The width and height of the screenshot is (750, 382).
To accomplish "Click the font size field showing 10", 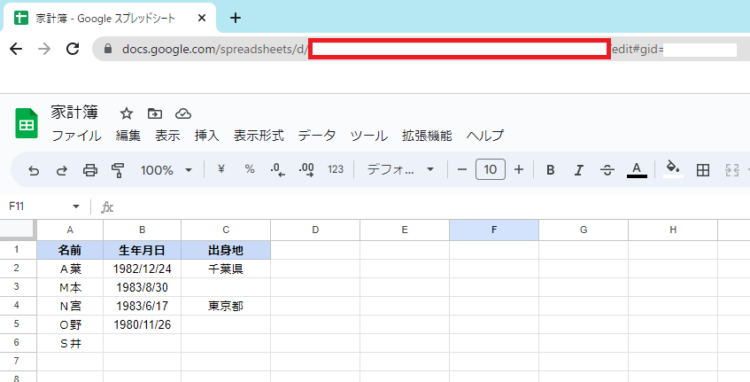I will click(x=490, y=170).
